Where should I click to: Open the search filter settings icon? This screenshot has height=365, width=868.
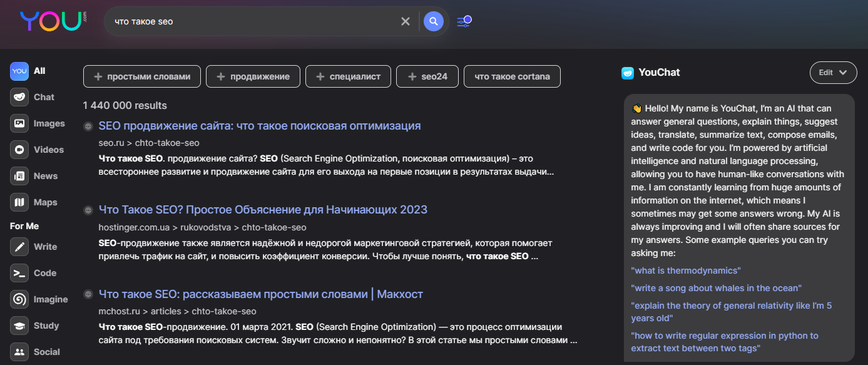pos(464,21)
